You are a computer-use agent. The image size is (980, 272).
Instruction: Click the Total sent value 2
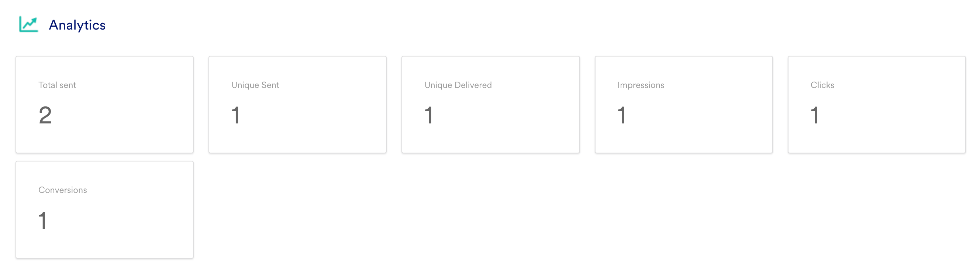click(x=45, y=115)
